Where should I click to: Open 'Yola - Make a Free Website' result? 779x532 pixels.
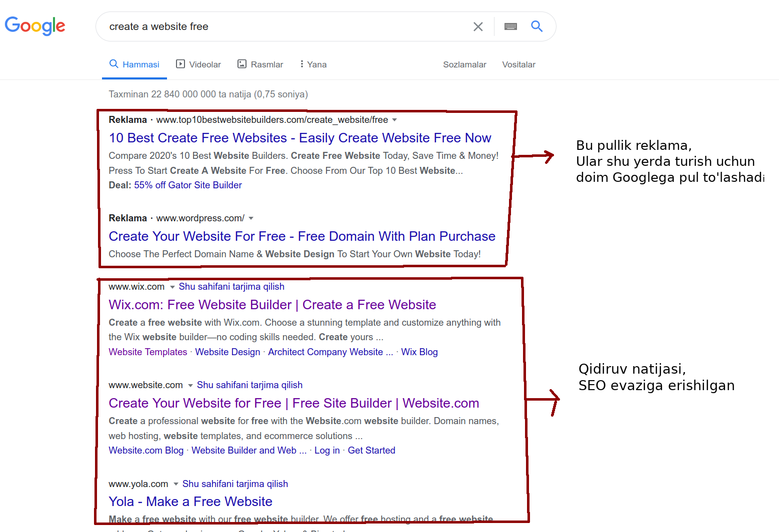click(190, 502)
